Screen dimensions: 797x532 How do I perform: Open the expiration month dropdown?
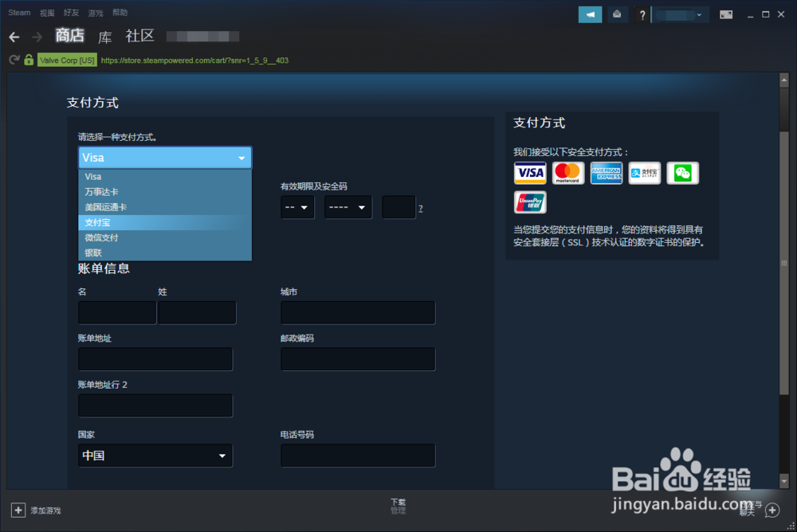coord(297,207)
